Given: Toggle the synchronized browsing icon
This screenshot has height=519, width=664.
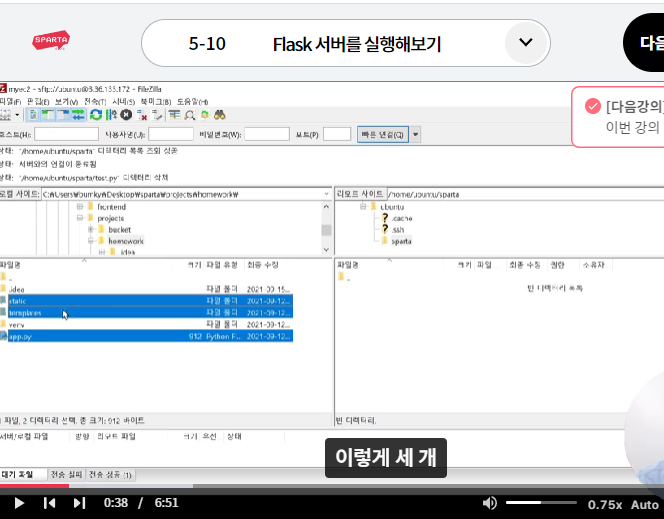Looking at the screenshot, I should coord(205,115).
